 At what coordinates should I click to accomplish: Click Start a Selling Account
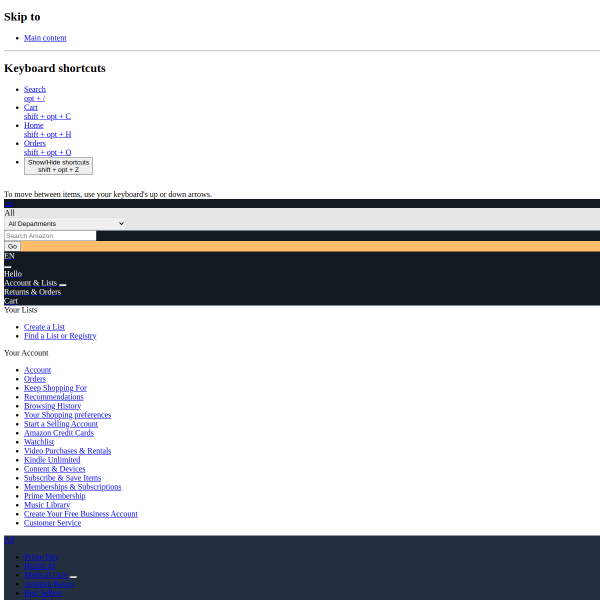coord(61,424)
